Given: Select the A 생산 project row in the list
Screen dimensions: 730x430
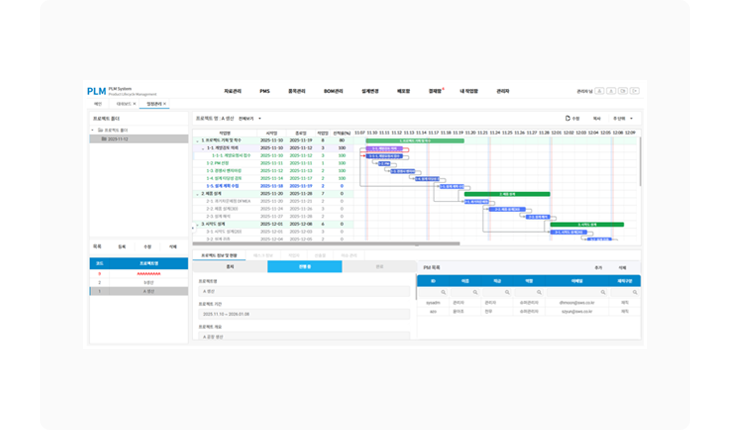Looking at the screenshot, I should click(139, 291).
